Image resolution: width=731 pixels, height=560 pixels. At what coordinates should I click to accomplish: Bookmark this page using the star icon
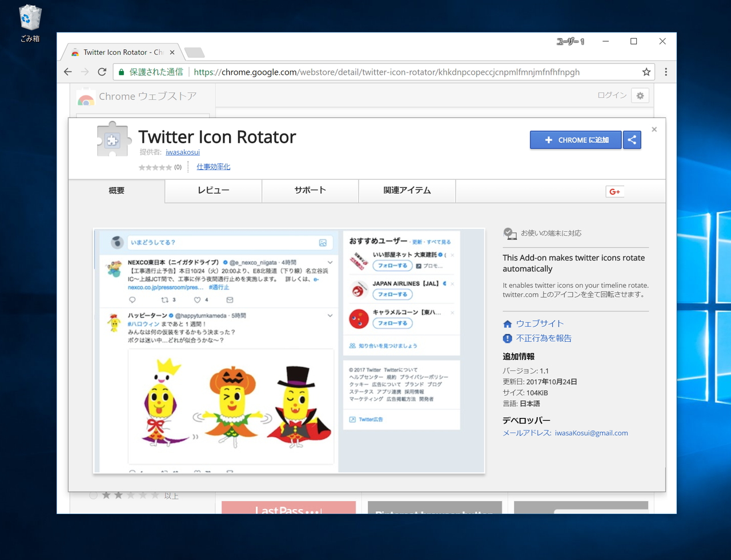(646, 72)
